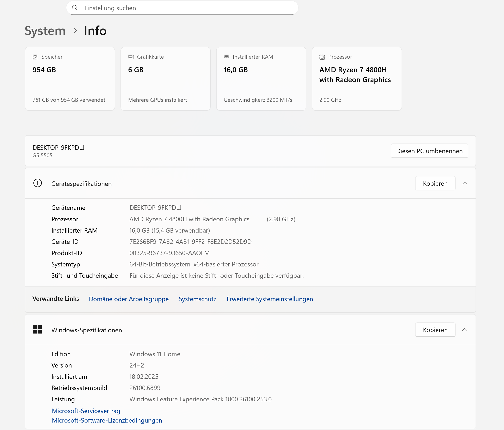Click the breadcrumb arrow separator

point(75,31)
